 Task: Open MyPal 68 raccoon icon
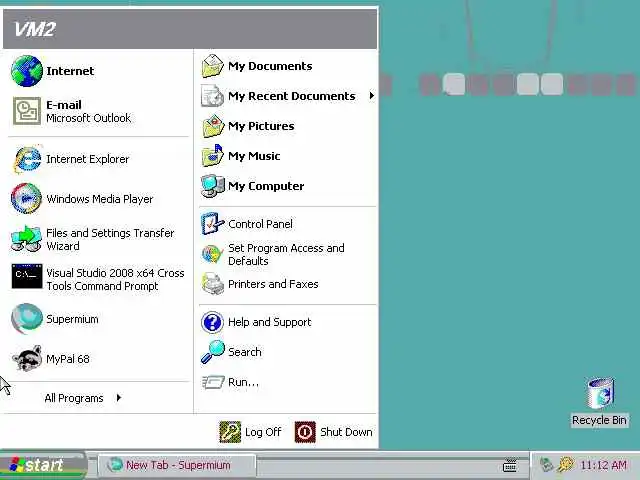[x=27, y=359]
